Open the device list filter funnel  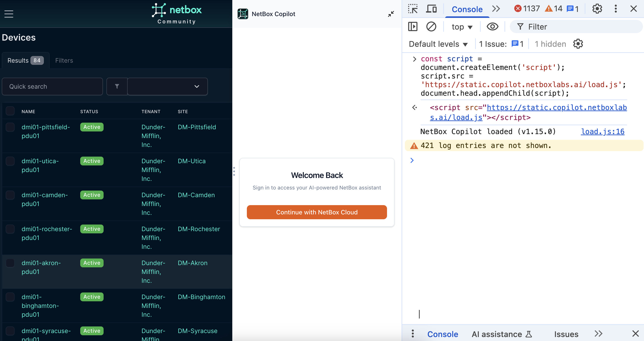pos(117,86)
